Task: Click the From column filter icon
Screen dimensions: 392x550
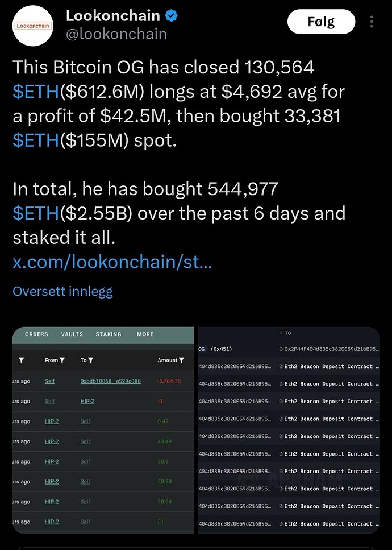Action: (62, 361)
